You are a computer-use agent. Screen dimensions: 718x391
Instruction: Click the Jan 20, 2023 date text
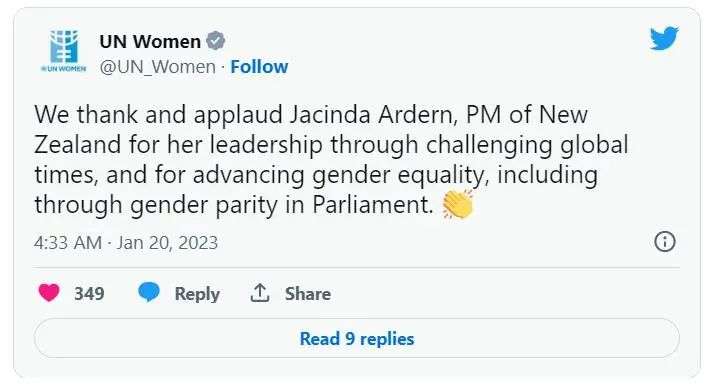(x=167, y=243)
